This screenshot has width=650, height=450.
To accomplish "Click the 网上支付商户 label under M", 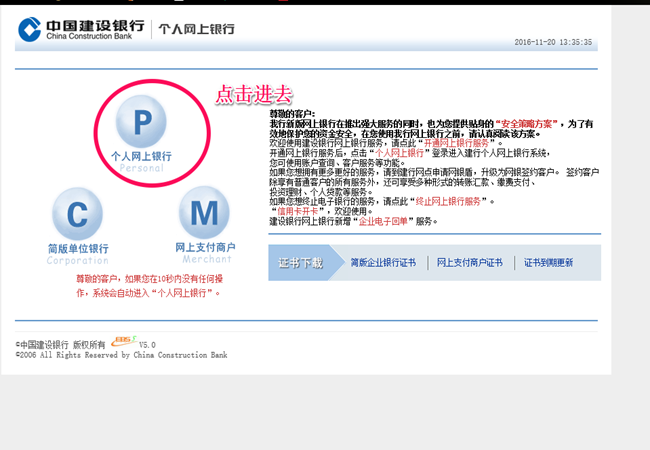I will pos(205,247).
